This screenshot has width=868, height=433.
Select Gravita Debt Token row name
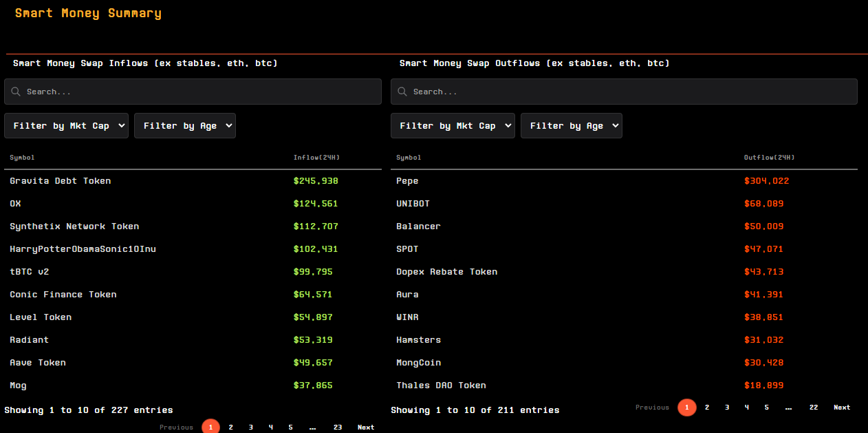tap(61, 181)
